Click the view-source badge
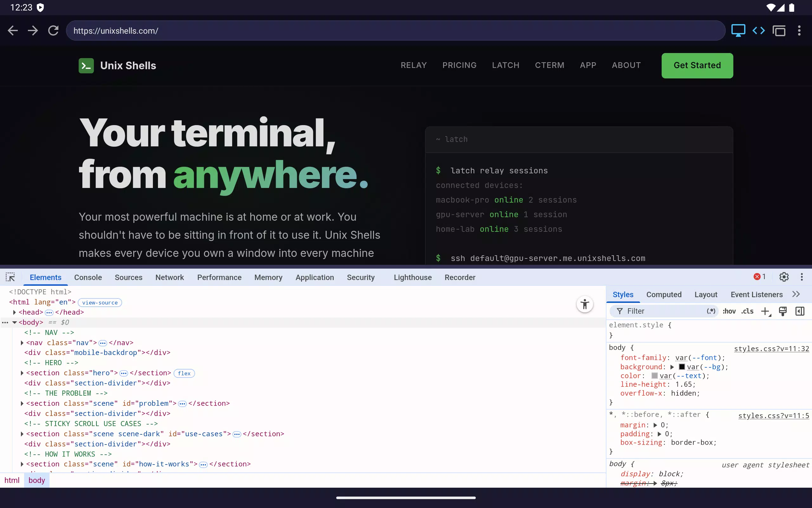812x508 pixels. [x=100, y=302]
